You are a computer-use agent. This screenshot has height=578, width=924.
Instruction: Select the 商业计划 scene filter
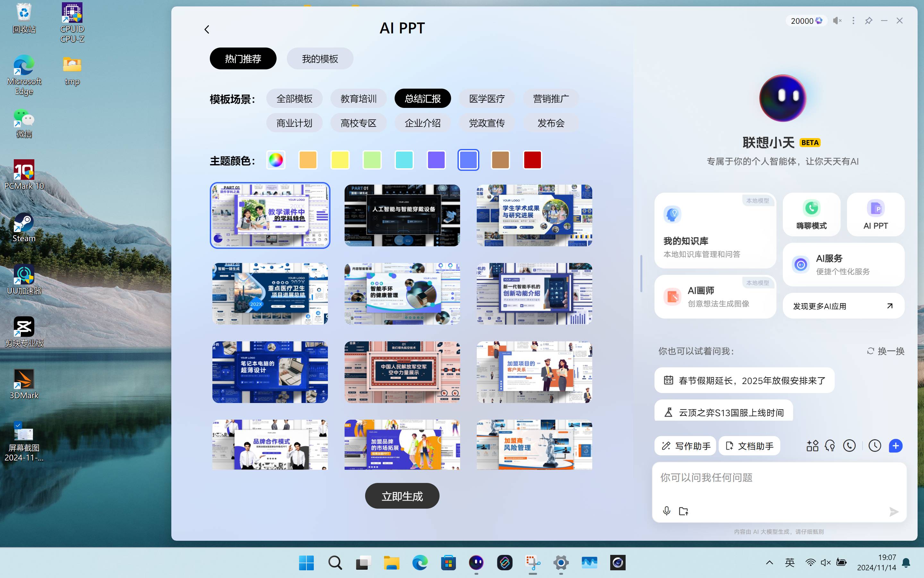coord(295,123)
